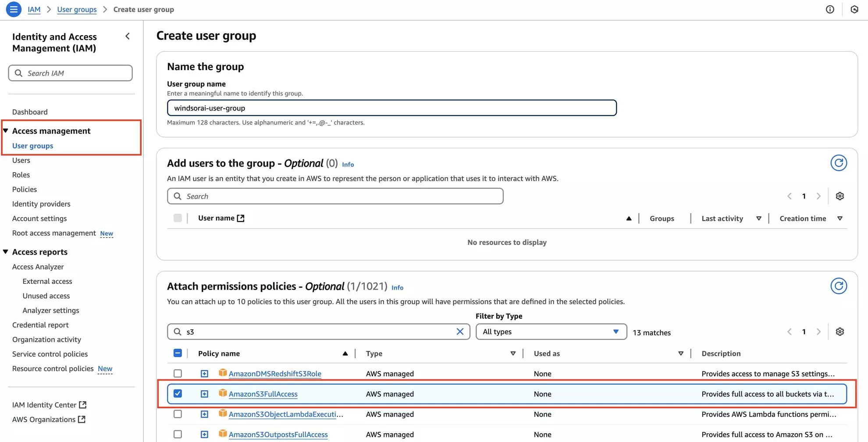Click the external link icon beside User name
Image resolution: width=868 pixels, height=442 pixels.
click(241, 218)
